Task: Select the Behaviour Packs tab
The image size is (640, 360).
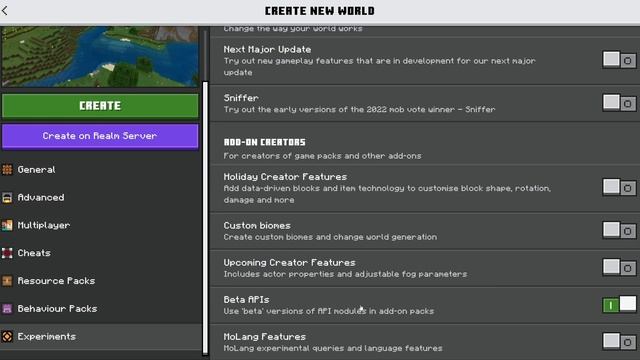Action: (x=101, y=309)
